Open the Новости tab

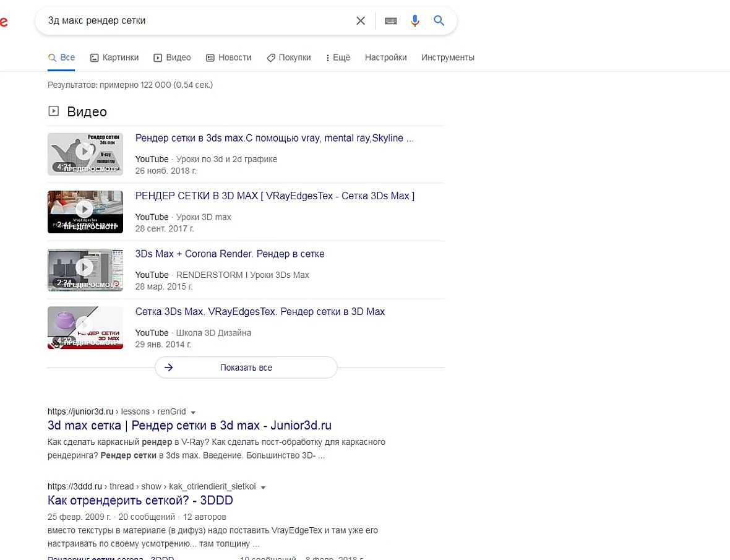pos(229,58)
